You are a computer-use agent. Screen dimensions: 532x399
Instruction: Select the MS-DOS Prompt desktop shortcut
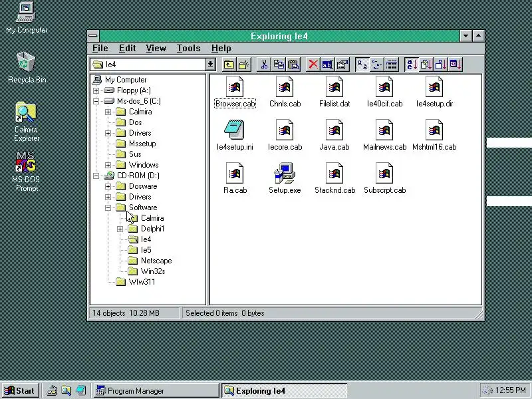click(27, 172)
